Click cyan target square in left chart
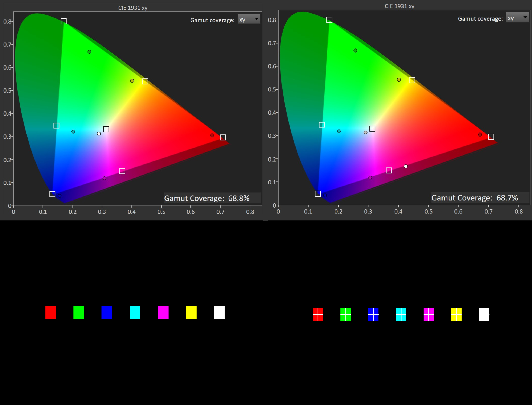 click(56, 126)
